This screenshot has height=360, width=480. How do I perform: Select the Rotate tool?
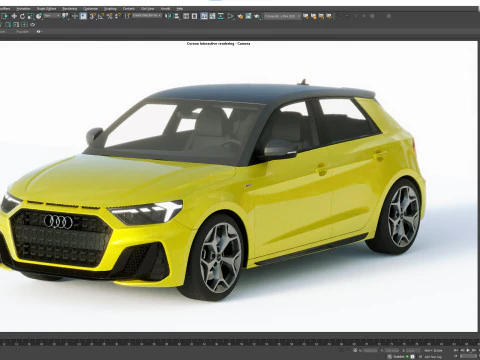22,16
